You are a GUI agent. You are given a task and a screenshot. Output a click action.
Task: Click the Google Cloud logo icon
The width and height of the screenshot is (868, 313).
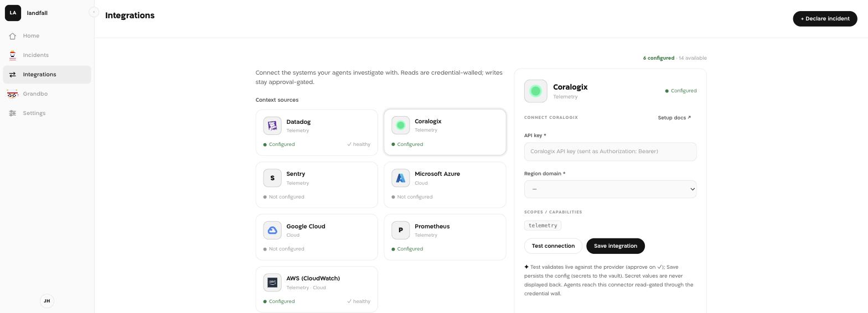[x=272, y=230]
